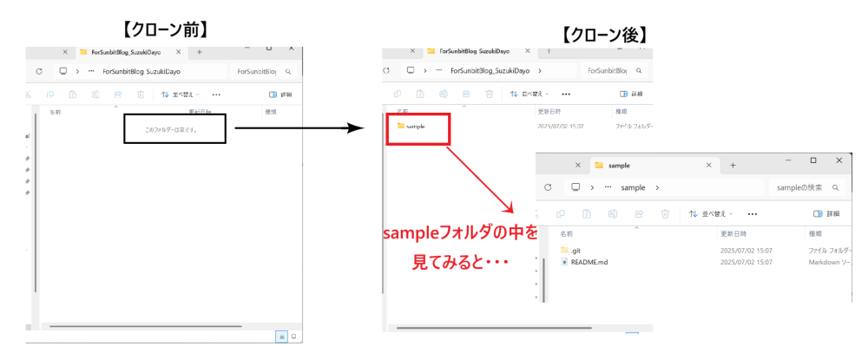
Task: Expand chevron after sample in address breadcrumb
Action: [657, 187]
